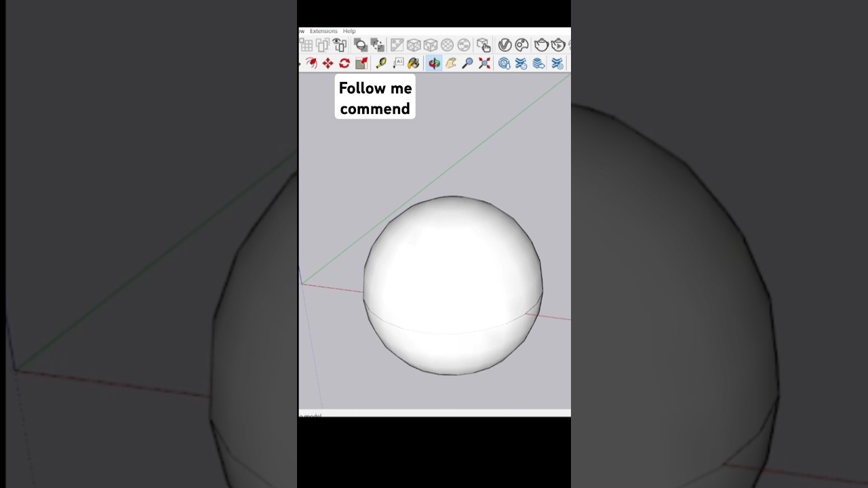Click the cube with hand icon
Viewport: 868px width, 488px height.
pyautogui.click(x=484, y=45)
